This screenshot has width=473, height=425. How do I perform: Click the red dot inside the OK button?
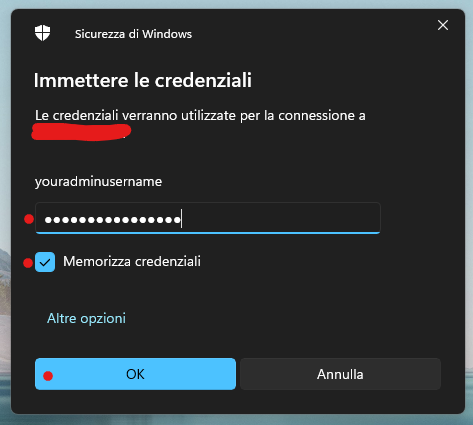[48, 376]
